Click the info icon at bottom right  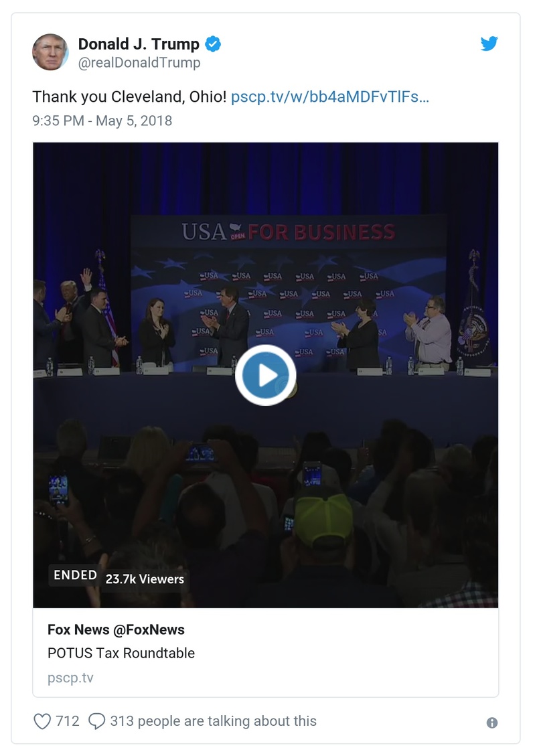click(x=493, y=722)
